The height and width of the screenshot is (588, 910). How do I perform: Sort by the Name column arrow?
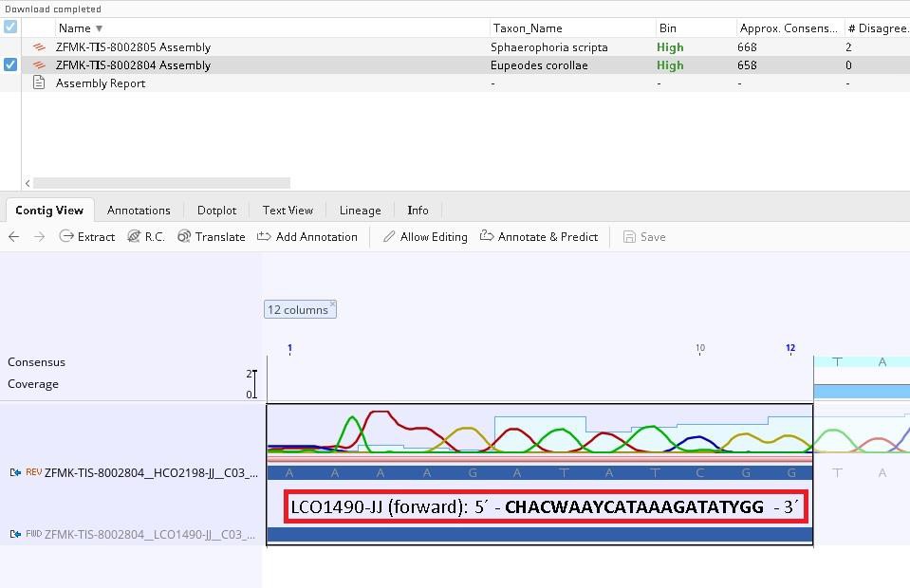pos(100,28)
